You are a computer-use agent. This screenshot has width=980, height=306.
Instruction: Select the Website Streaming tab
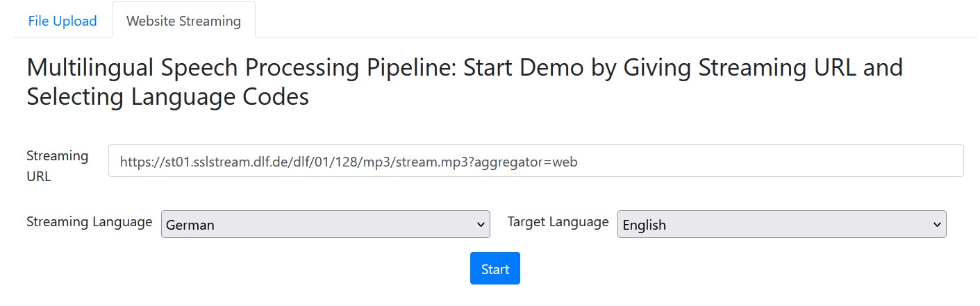(x=183, y=21)
